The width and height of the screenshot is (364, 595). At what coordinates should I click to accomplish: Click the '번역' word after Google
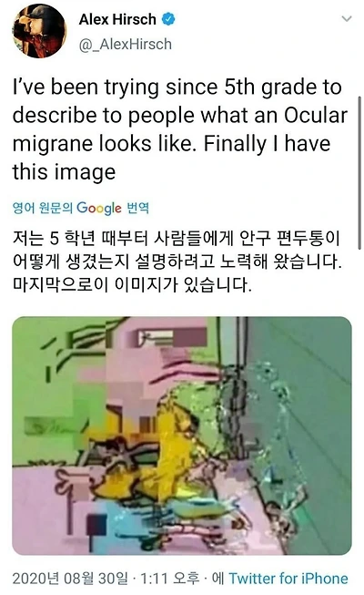pos(137,208)
